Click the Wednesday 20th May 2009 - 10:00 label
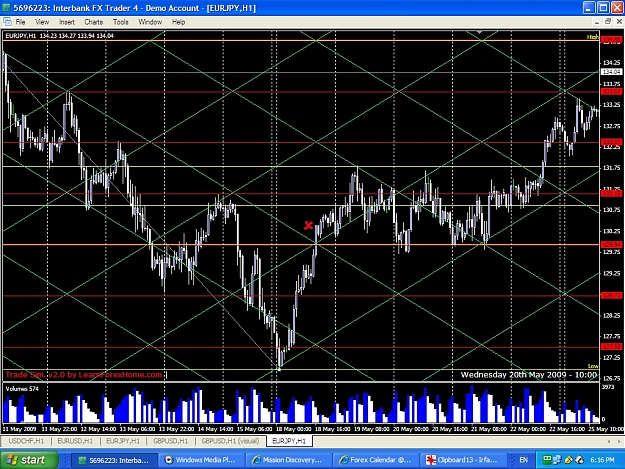625x469 pixels. [529, 375]
